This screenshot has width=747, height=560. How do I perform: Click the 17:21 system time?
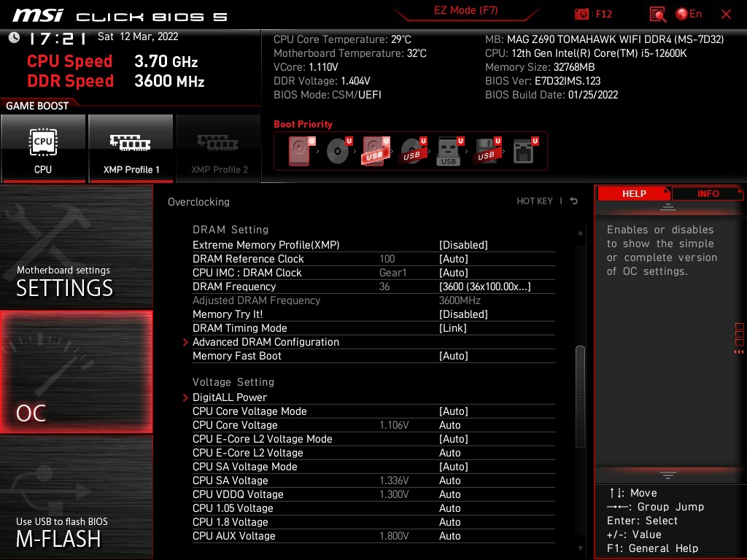[x=57, y=38]
